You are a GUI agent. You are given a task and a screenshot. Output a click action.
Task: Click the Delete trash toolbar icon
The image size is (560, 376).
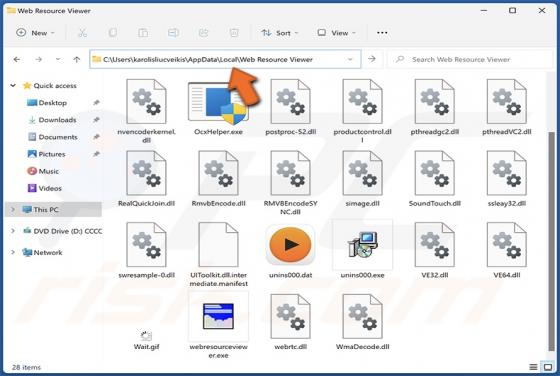[x=234, y=33]
